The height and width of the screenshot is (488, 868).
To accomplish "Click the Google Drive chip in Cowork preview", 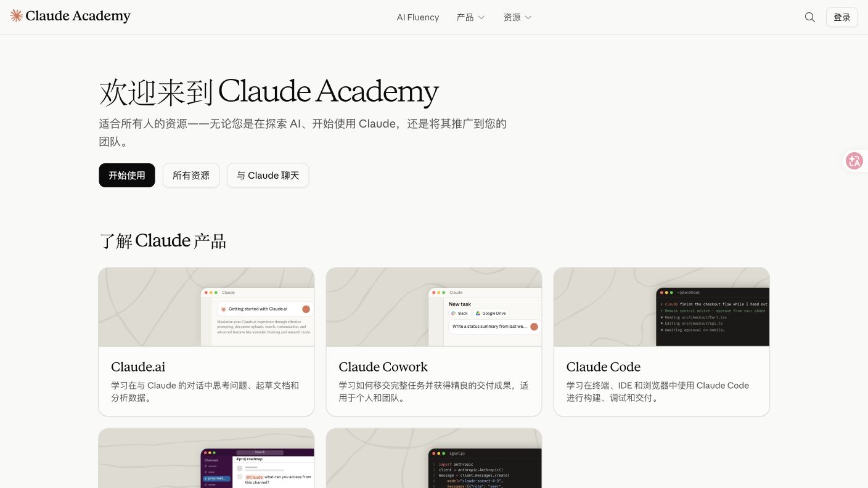I will coord(491,313).
